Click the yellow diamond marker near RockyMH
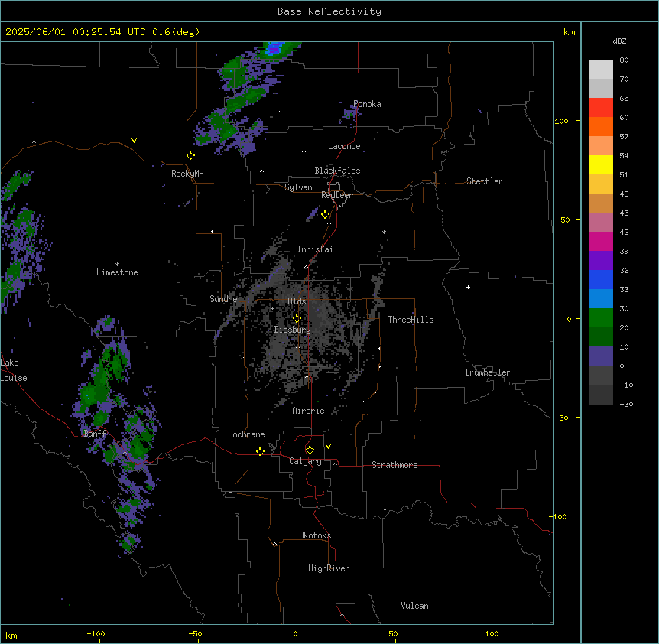 191,156
